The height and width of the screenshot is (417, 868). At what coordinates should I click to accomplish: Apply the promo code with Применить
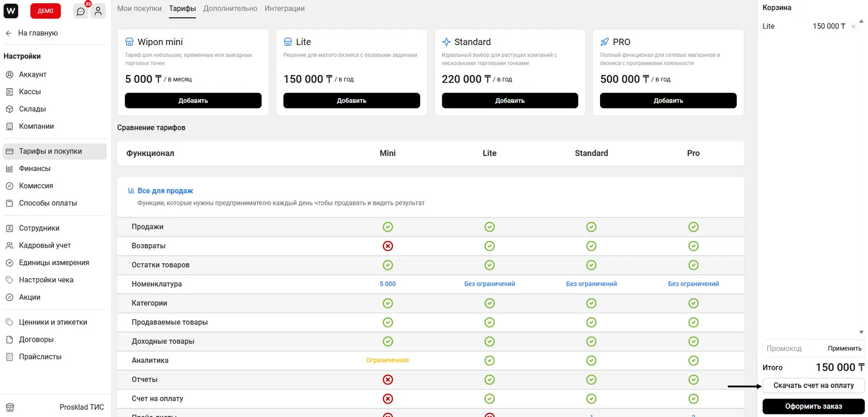coord(844,349)
